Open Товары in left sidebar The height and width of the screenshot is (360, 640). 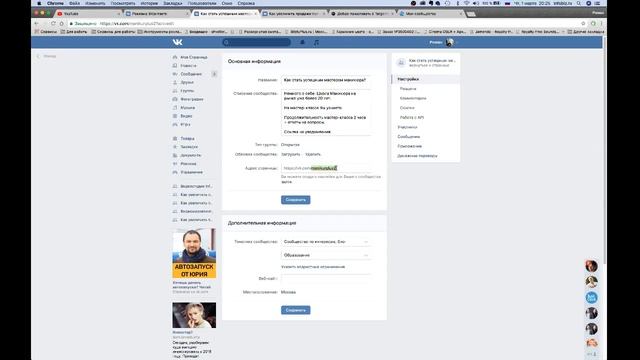click(187, 138)
